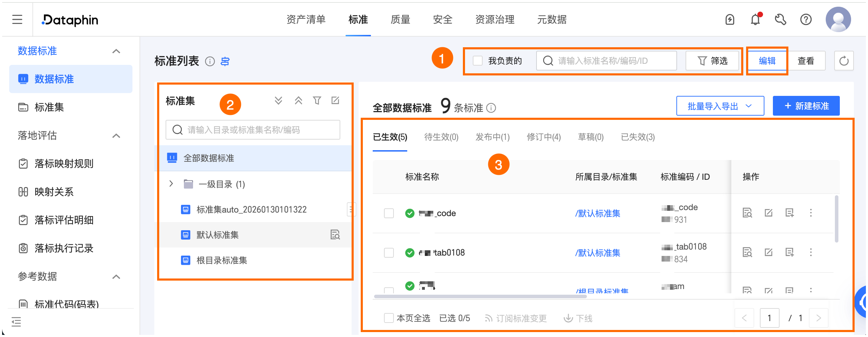This screenshot has width=868, height=337.
Task: Switch to 编辑 mode
Action: [767, 61]
